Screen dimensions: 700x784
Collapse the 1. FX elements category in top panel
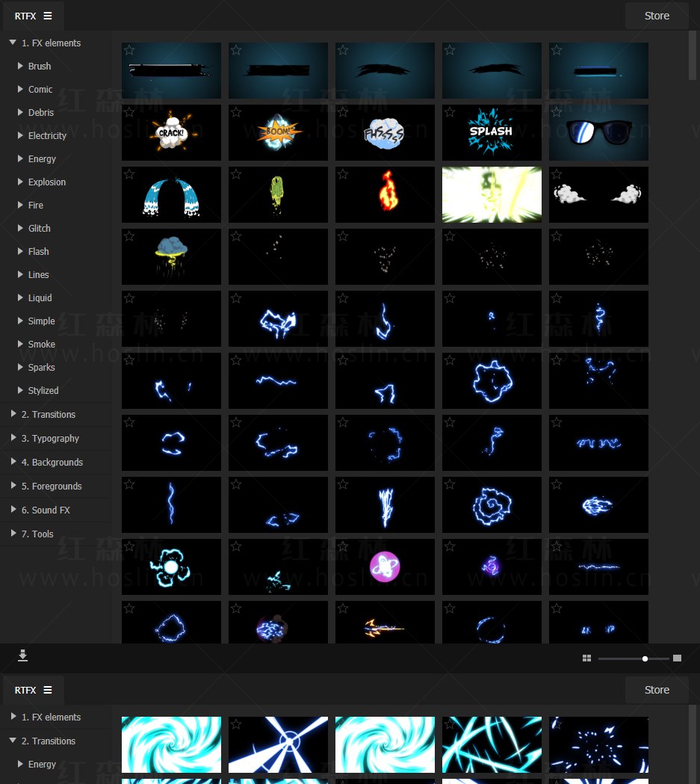point(13,43)
